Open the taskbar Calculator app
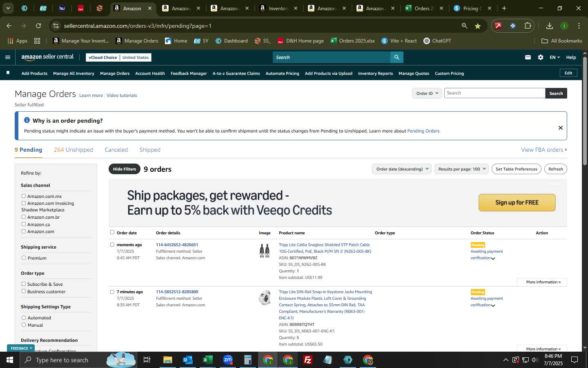 click(x=247, y=360)
